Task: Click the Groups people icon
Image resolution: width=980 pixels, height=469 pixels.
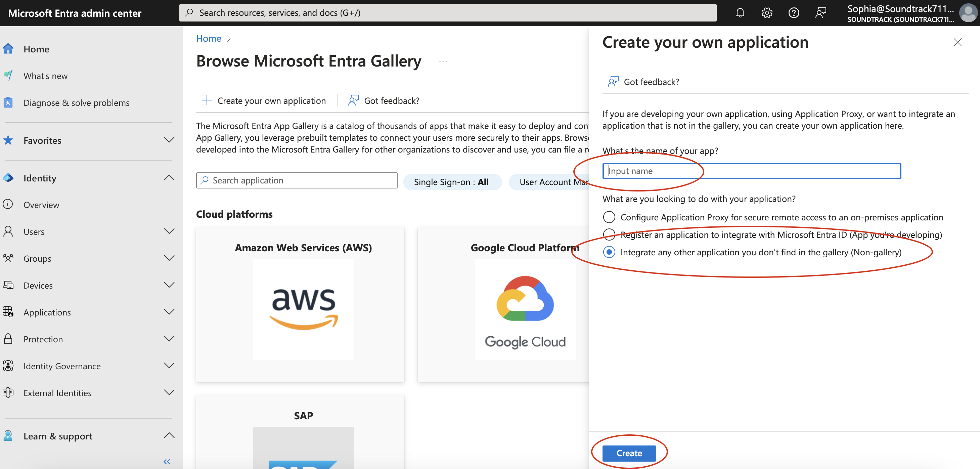Action: (x=8, y=258)
